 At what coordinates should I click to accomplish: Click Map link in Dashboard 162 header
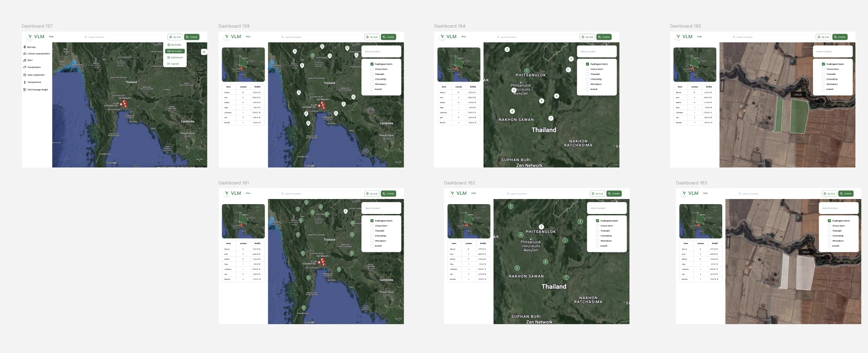(473, 193)
